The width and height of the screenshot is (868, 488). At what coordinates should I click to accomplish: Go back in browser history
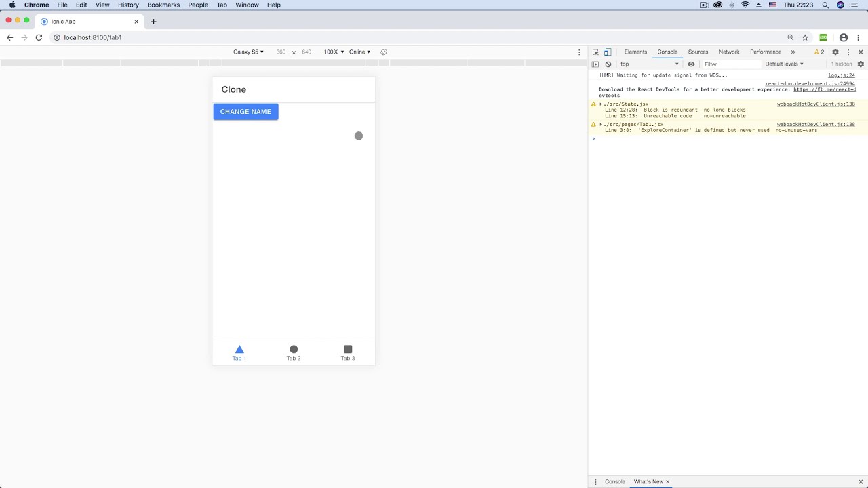click(x=9, y=38)
